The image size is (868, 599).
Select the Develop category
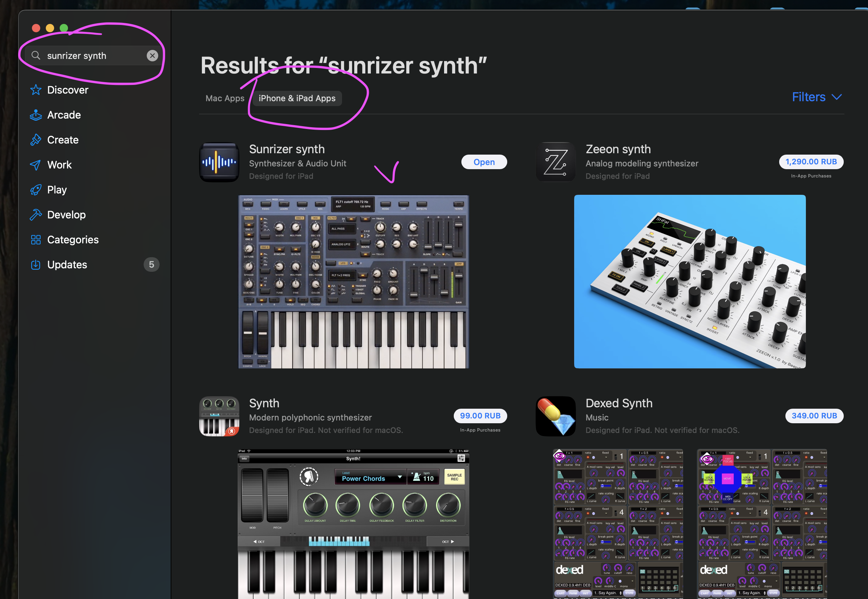point(67,214)
